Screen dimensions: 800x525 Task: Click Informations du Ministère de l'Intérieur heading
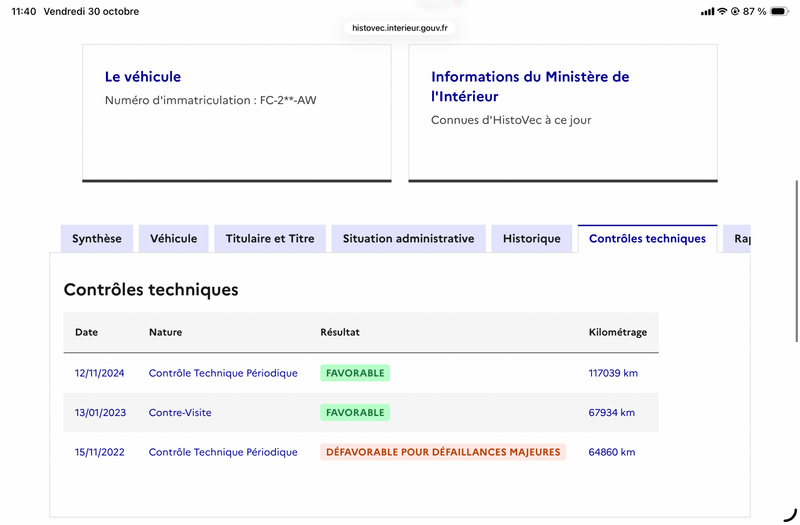click(x=530, y=86)
